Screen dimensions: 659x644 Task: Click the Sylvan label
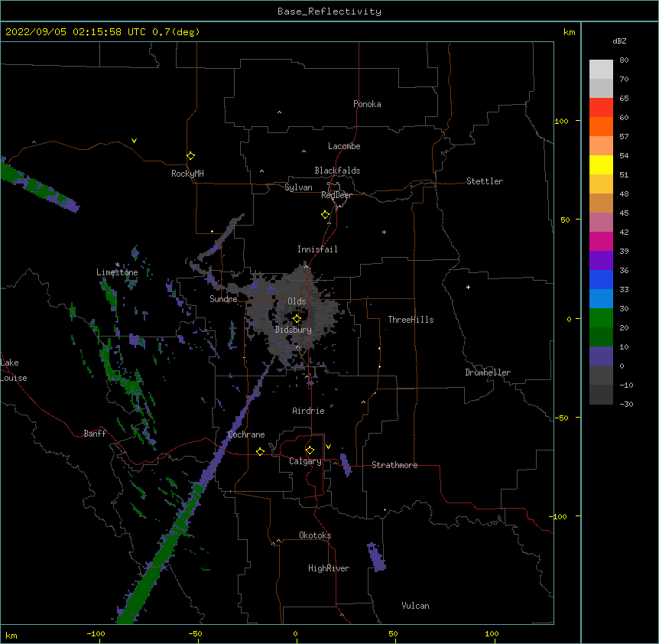pyautogui.click(x=298, y=187)
